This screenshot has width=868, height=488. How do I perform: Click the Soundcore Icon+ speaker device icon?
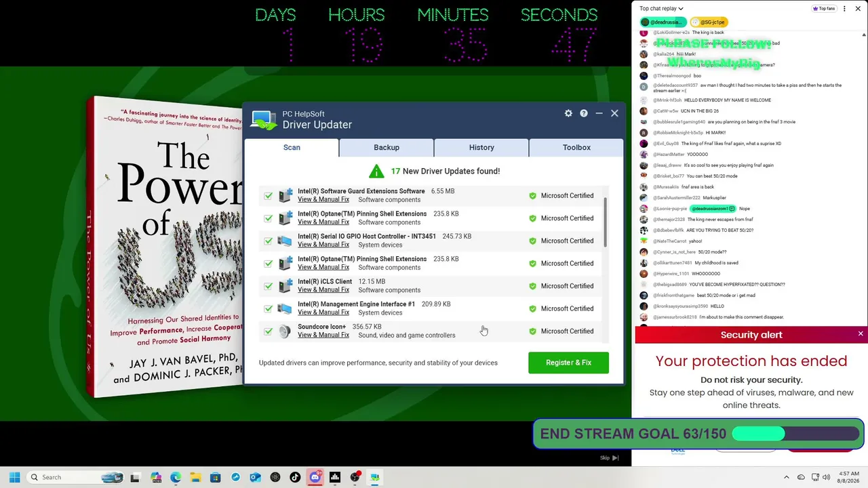(285, 331)
